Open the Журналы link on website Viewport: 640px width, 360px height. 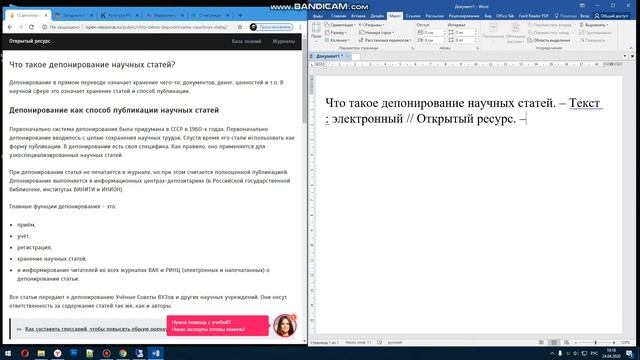[x=283, y=41]
